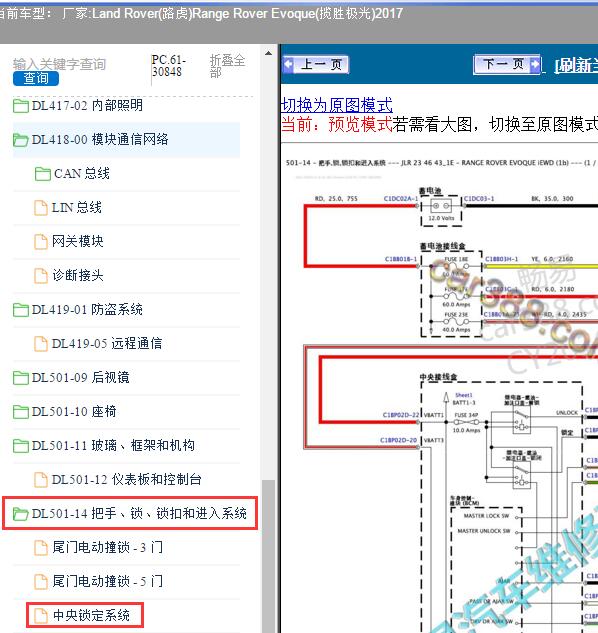Screen dimensions: 598x633
Task: Click 折叠全部 to collapse all
Action: click(227, 66)
